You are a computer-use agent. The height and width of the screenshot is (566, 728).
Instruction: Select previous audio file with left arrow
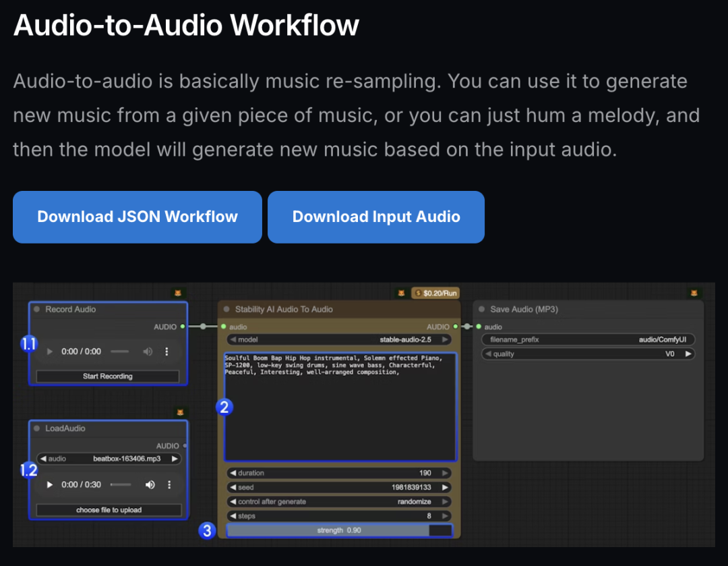(43, 459)
